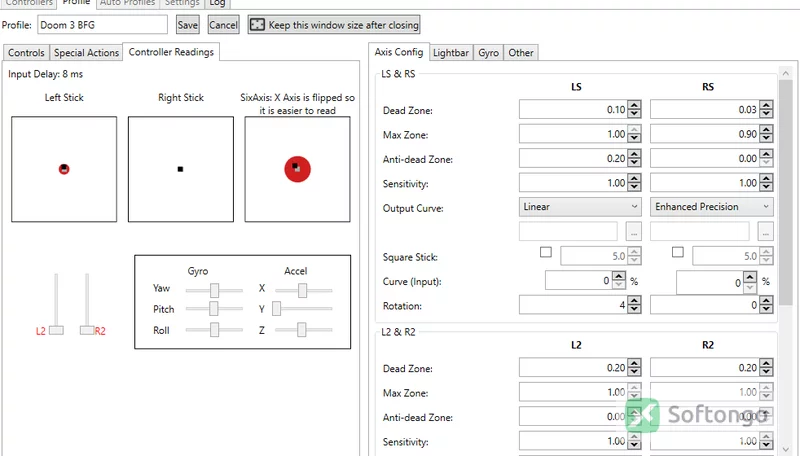
Task: Click the Input Delay: 8 ms text
Action: tap(45, 74)
